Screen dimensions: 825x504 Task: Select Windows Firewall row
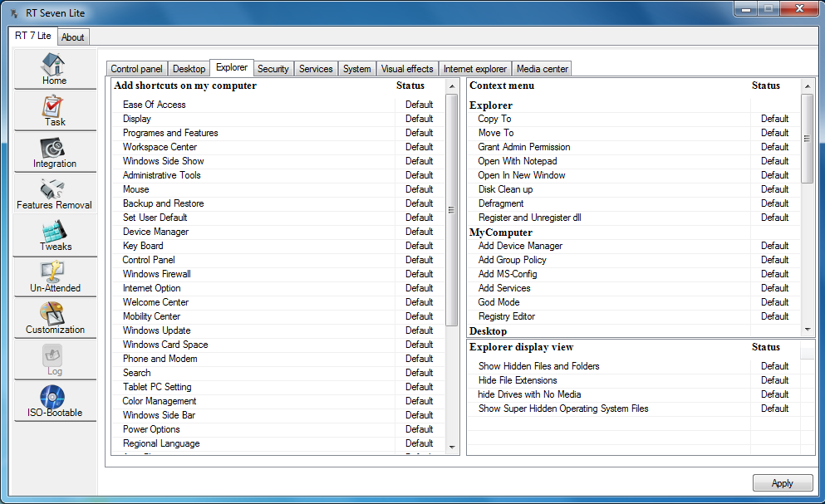(x=278, y=274)
